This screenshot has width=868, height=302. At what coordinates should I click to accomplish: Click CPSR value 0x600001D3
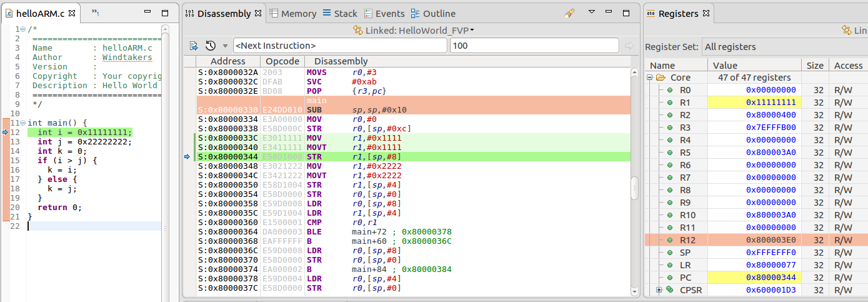[771, 290]
